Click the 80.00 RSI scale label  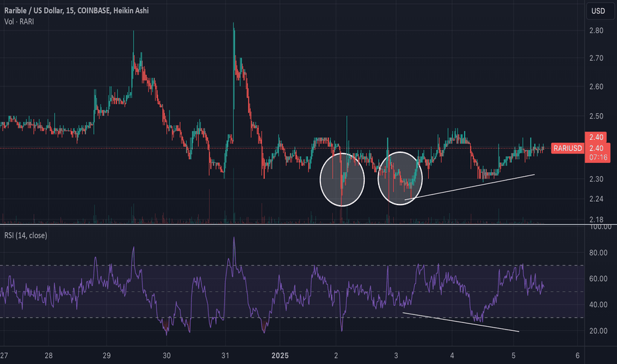(x=598, y=253)
